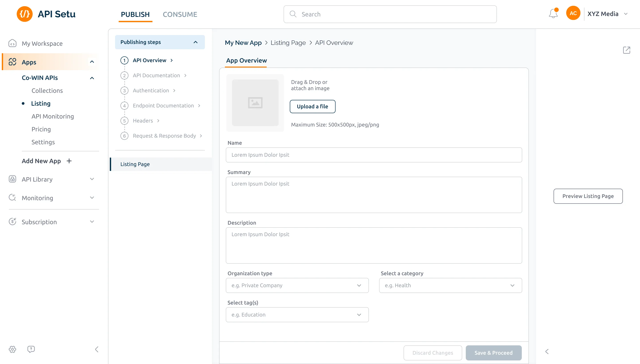This screenshot has width=640, height=364.
Task: Open API Monitoring in sidebar
Action: coord(53,116)
